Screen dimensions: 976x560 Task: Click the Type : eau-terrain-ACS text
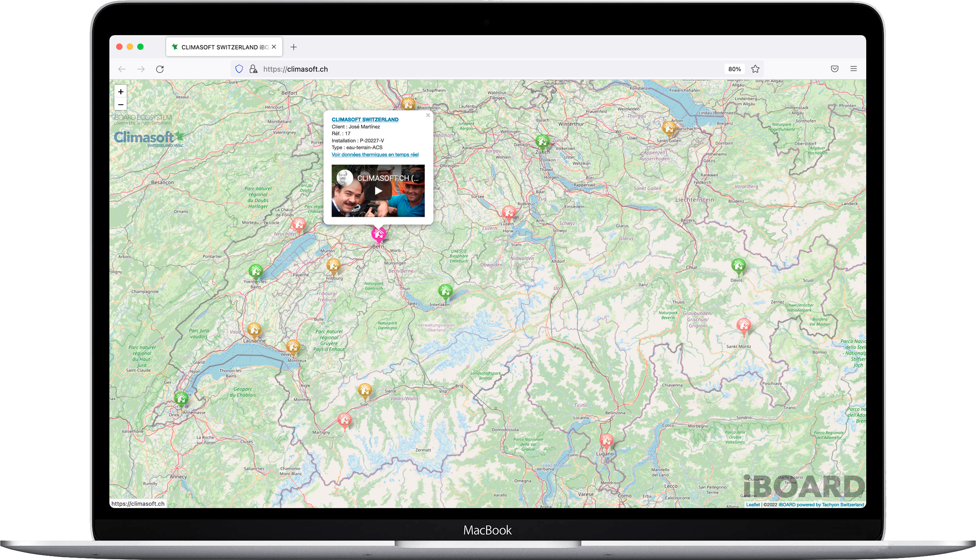coord(357,148)
